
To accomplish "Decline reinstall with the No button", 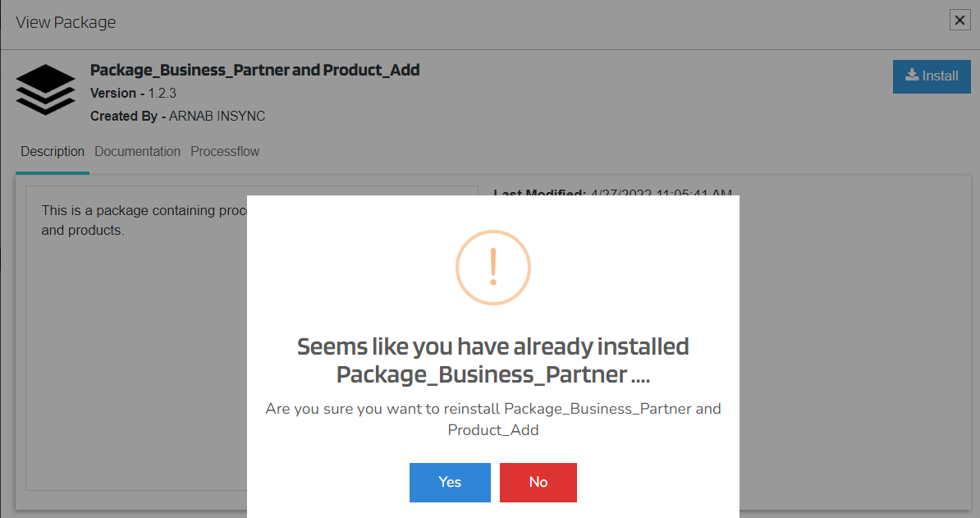I will coord(538,482).
